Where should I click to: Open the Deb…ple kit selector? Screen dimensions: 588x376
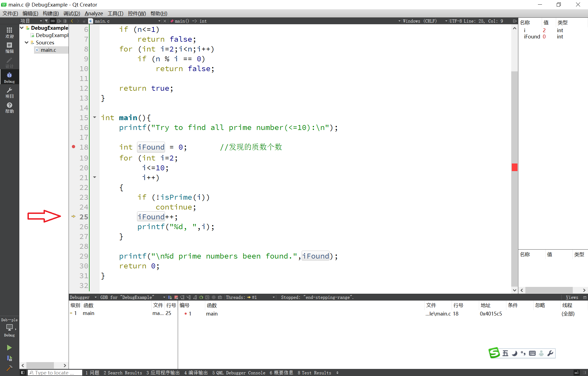point(10,327)
